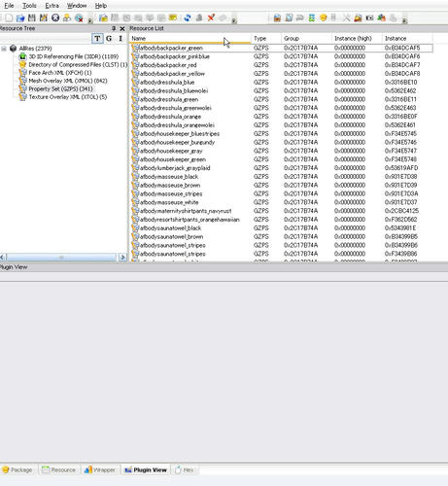The image size is (448, 486).
Task: Click the blue Reload arrows toolbar icon
Action: tap(188, 17)
